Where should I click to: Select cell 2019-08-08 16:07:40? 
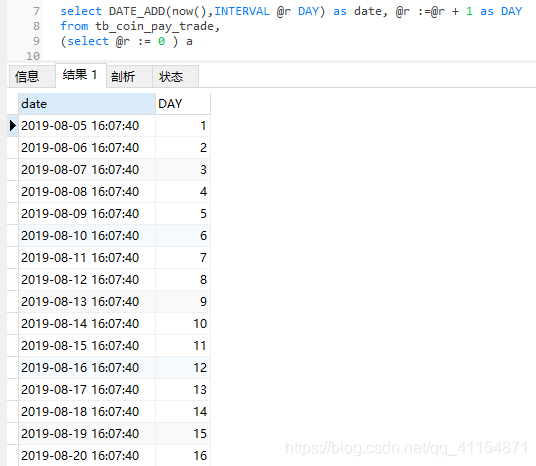[87, 191]
